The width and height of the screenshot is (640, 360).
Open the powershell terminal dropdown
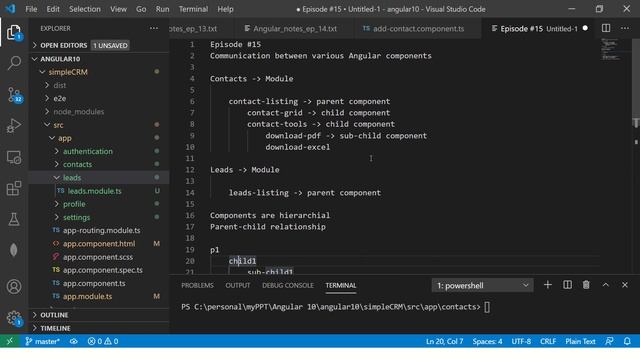482,285
